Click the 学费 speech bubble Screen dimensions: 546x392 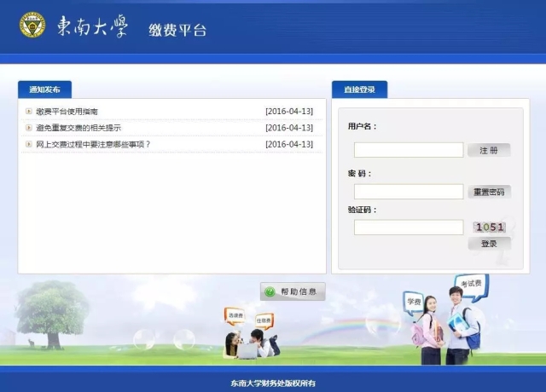click(414, 302)
